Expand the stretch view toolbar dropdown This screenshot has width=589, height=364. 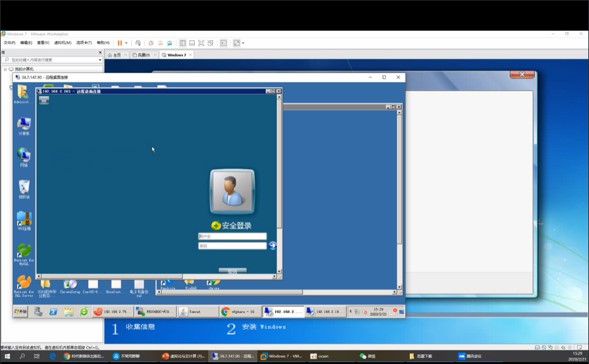[243, 43]
